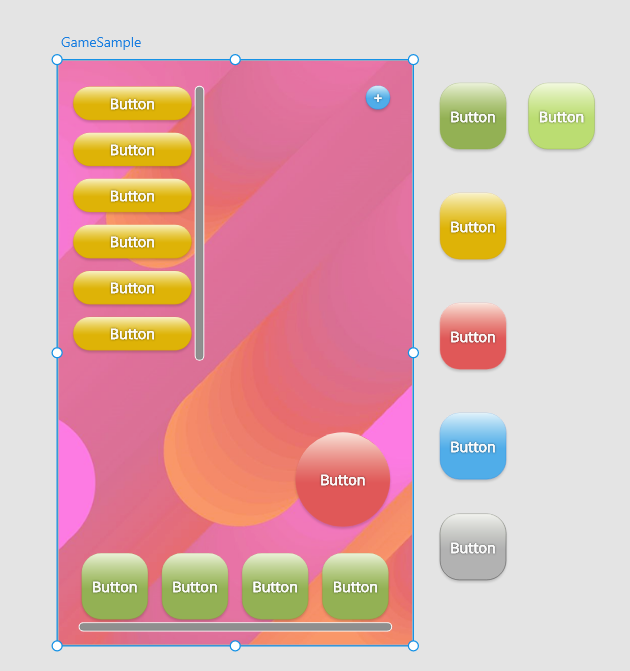Click the top-center frame resize handle
Image resolution: width=630 pixels, height=671 pixels.
tap(235, 59)
